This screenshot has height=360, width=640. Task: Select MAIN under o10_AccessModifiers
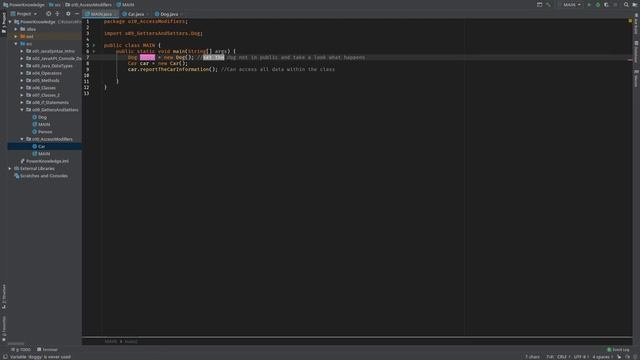pyautogui.click(x=44, y=154)
